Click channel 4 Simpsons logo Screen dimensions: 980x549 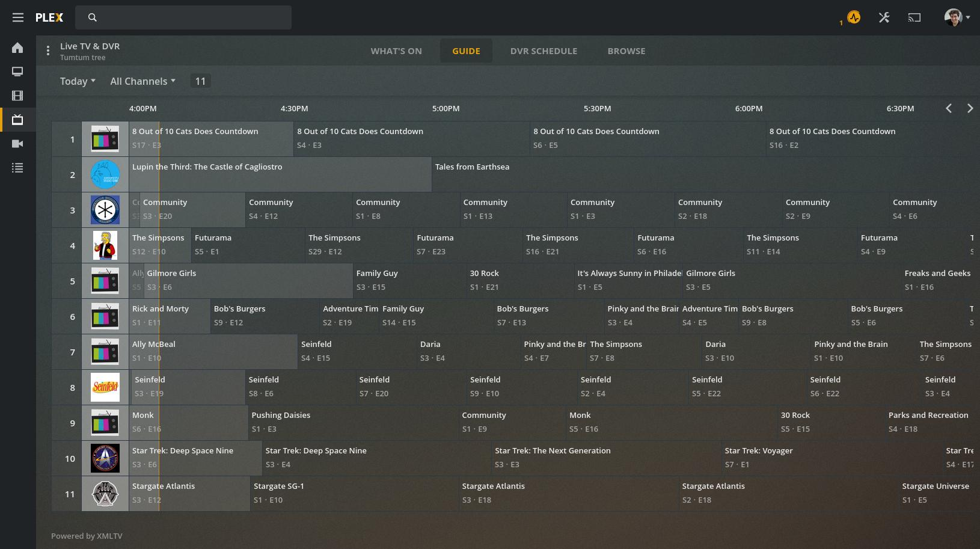coord(105,245)
